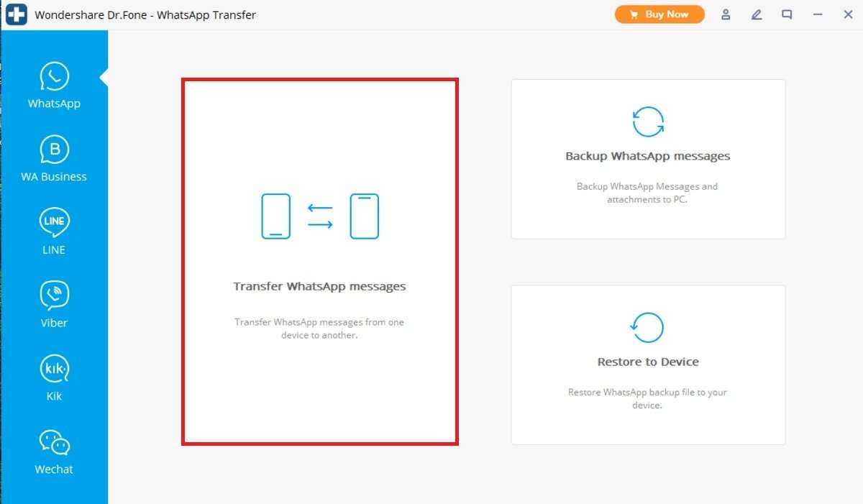
Task: Switch to the LINE app icon
Action: click(54, 222)
